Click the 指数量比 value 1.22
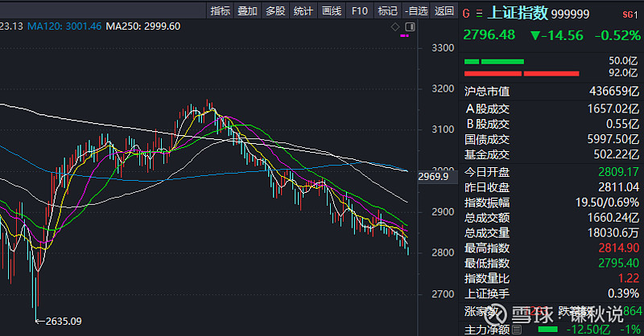 629,279
